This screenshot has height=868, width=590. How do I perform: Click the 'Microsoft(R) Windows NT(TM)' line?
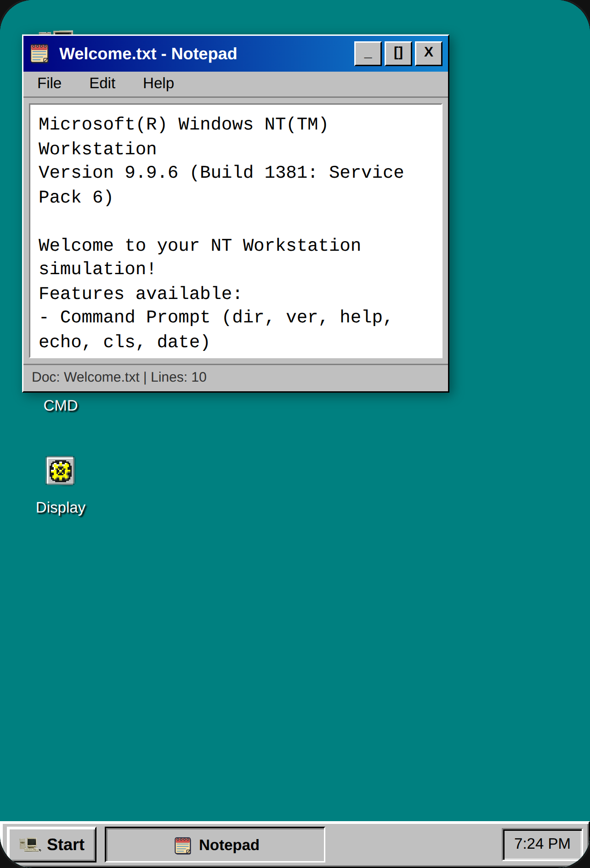pyautogui.click(x=183, y=124)
